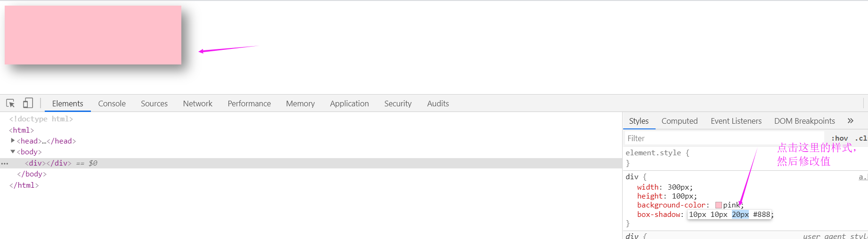
Task: Toggle the device toolbar icon
Action: coord(28,103)
